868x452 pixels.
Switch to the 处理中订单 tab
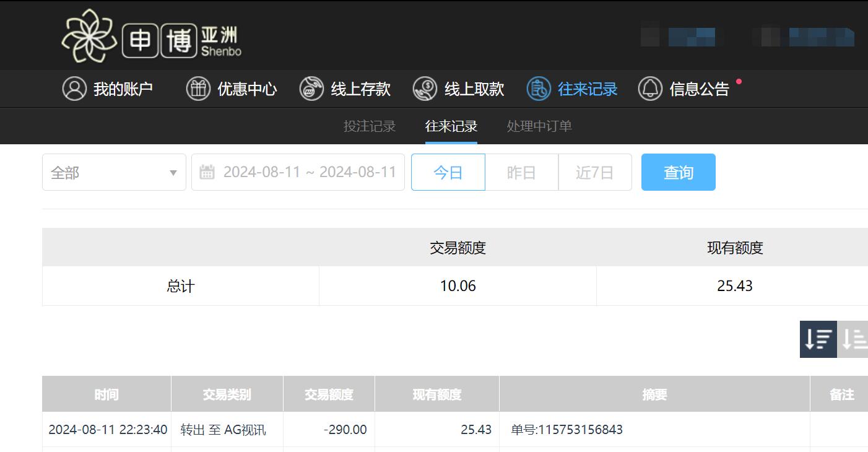(538, 126)
